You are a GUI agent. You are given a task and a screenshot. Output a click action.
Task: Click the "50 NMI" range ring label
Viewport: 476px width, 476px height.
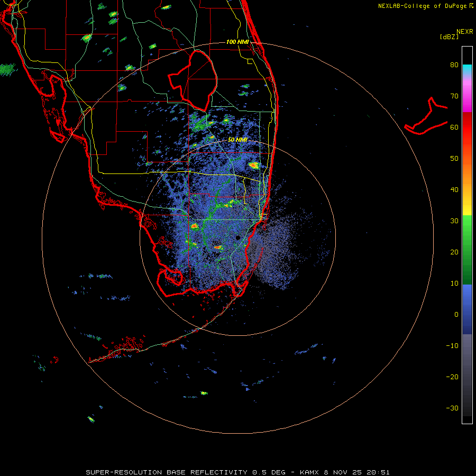237,140
